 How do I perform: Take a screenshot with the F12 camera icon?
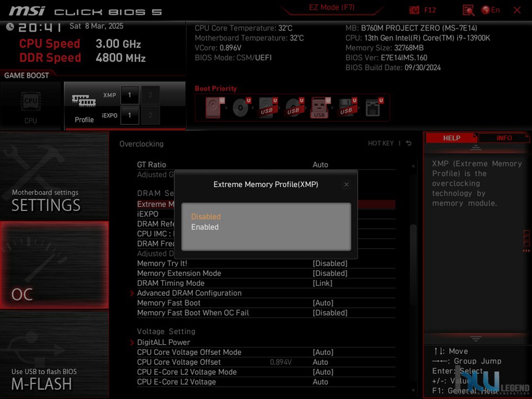pyautogui.click(x=414, y=10)
